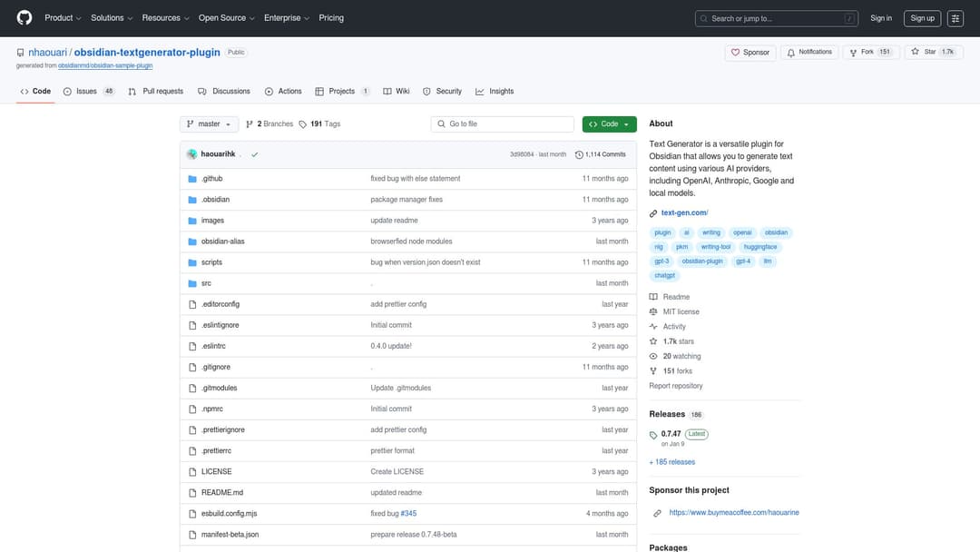Open the text-gen.com website link

[684, 213]
